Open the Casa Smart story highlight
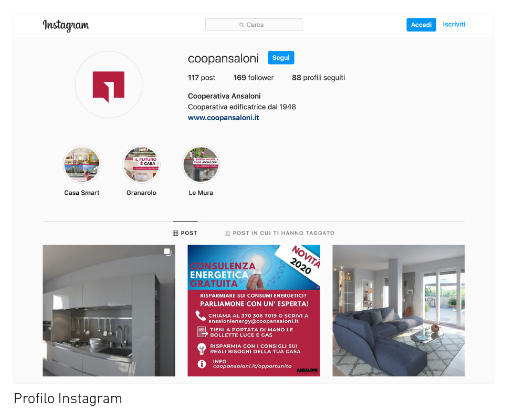 click(82, 164)
